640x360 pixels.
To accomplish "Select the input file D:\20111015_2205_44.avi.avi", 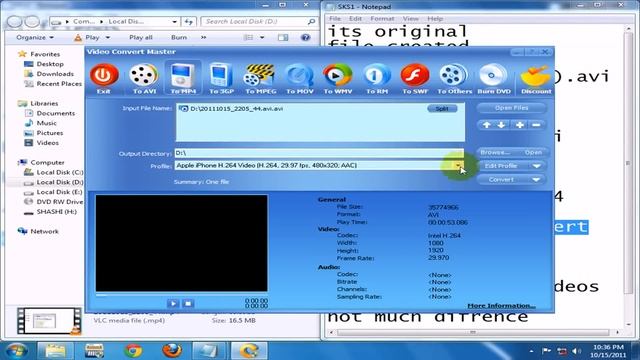I will point(237,109).
